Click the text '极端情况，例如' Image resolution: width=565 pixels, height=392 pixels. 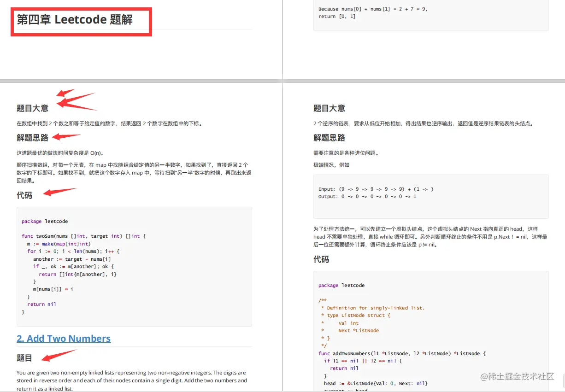point(331,165)
